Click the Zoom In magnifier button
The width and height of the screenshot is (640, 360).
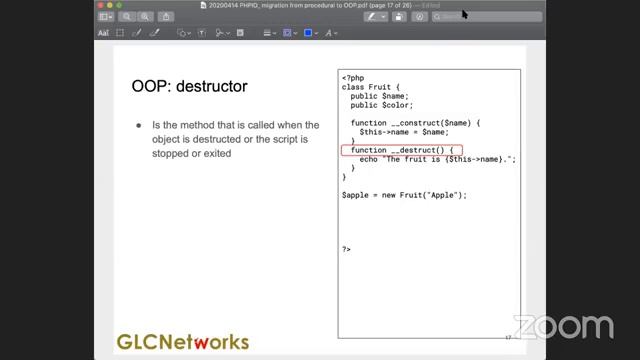[145, 17]
